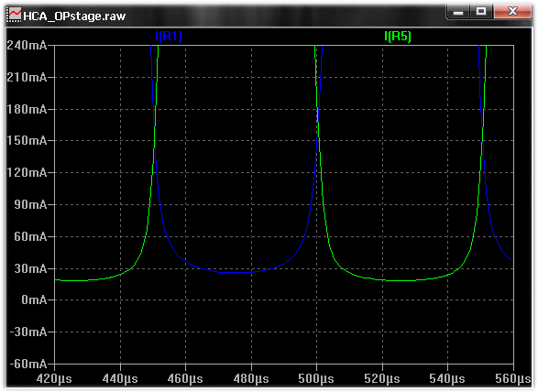Click the 540µs time axis label

447,379
